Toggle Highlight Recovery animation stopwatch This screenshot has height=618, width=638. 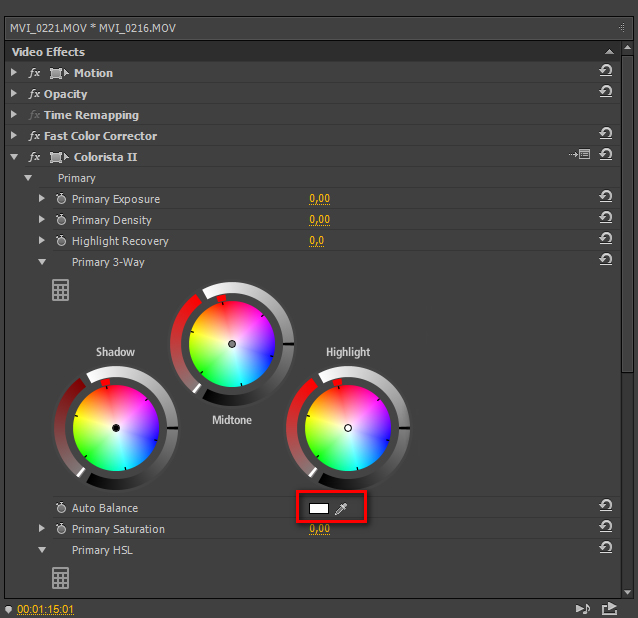pos(61,241)
